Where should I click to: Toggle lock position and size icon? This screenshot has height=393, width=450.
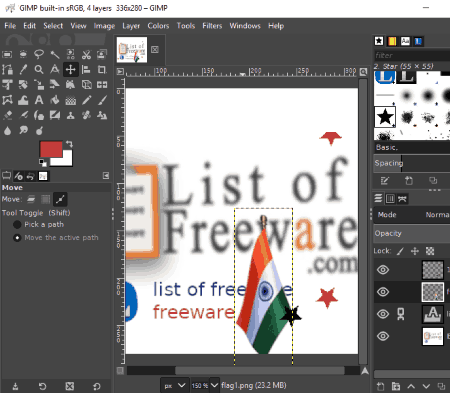pos(415,251)
